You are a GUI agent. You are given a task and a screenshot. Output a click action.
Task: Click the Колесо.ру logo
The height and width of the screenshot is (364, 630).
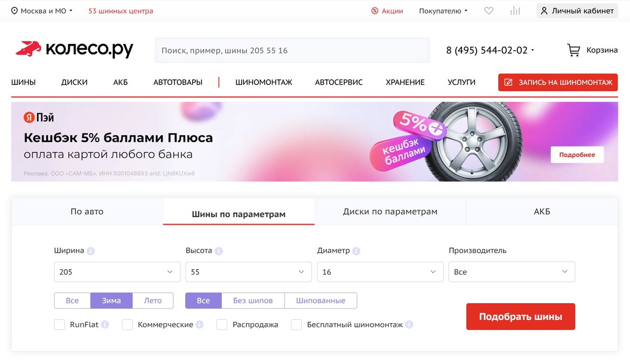75,50
